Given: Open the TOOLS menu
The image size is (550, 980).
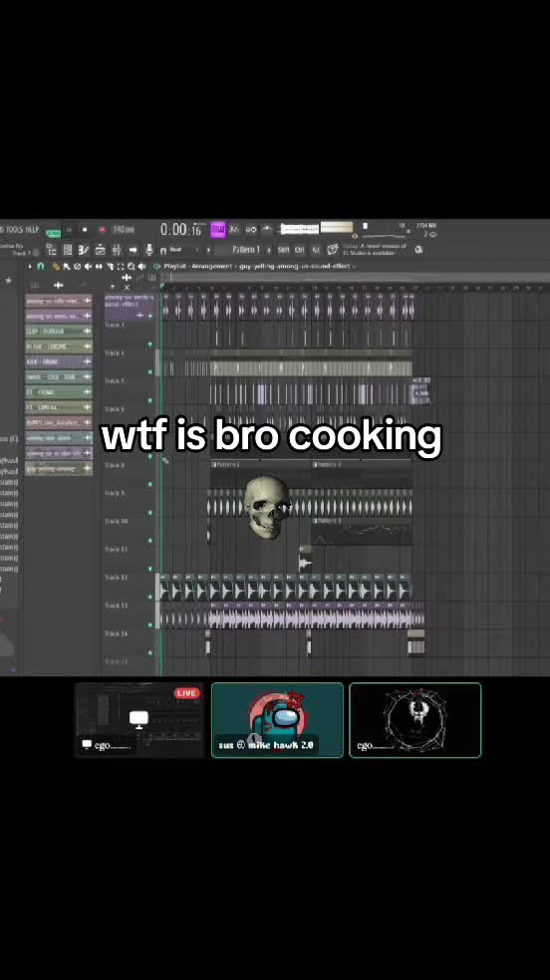Looking at the screenshot, I should (14, 229).
